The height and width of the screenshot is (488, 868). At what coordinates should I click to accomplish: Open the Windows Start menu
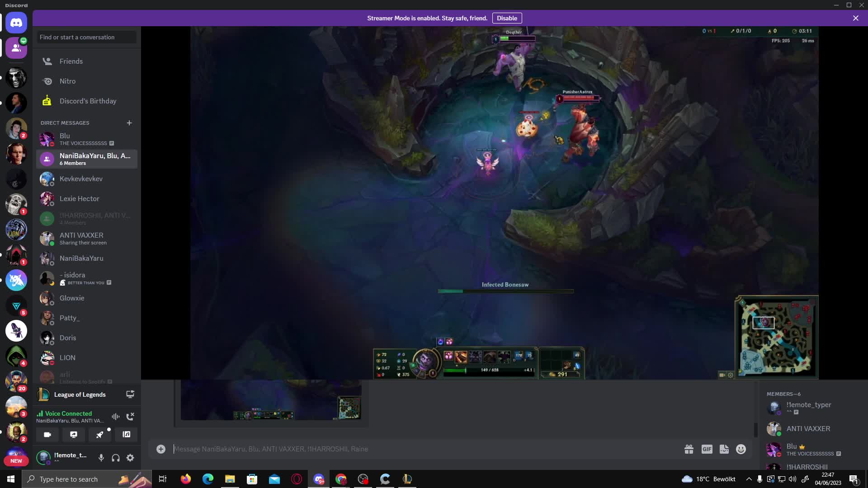pos(11,479)
